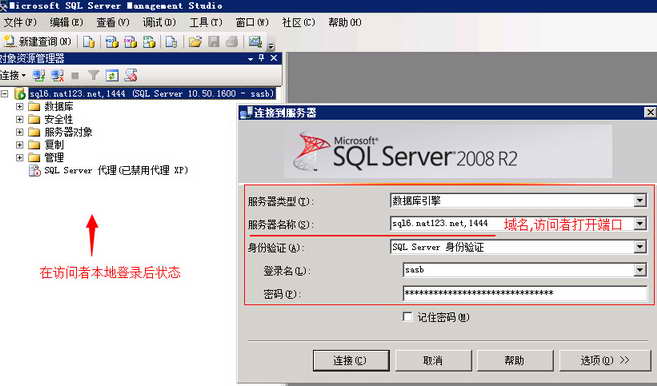Click the Disconnect icon in Object Explorer
657x386 pixels.
(x=57, y=75)
